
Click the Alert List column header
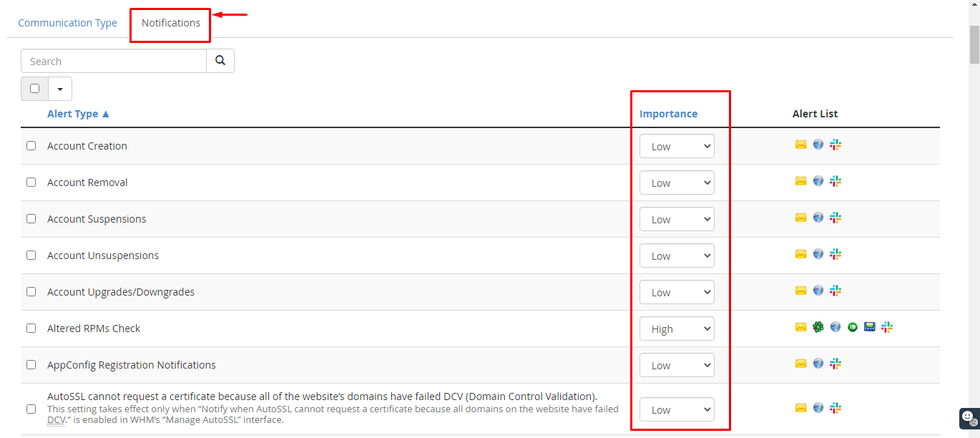(815, 114)
